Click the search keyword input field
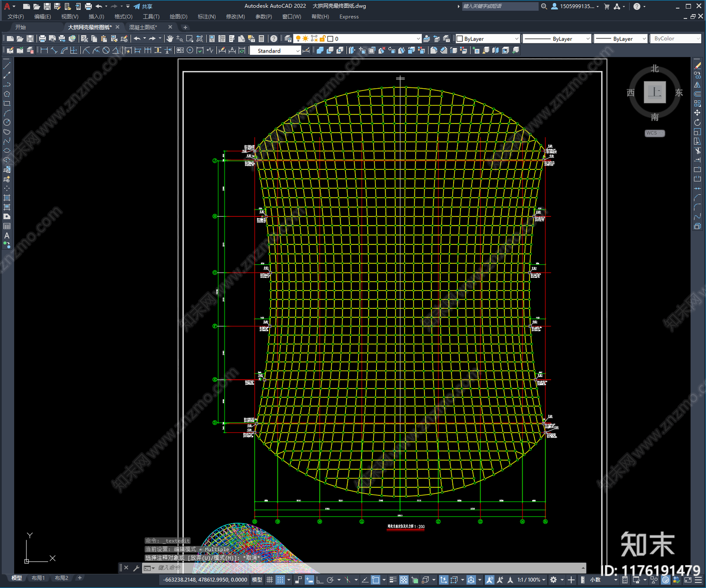The width and height of the screenshot is (706, 588). [500, 6]
